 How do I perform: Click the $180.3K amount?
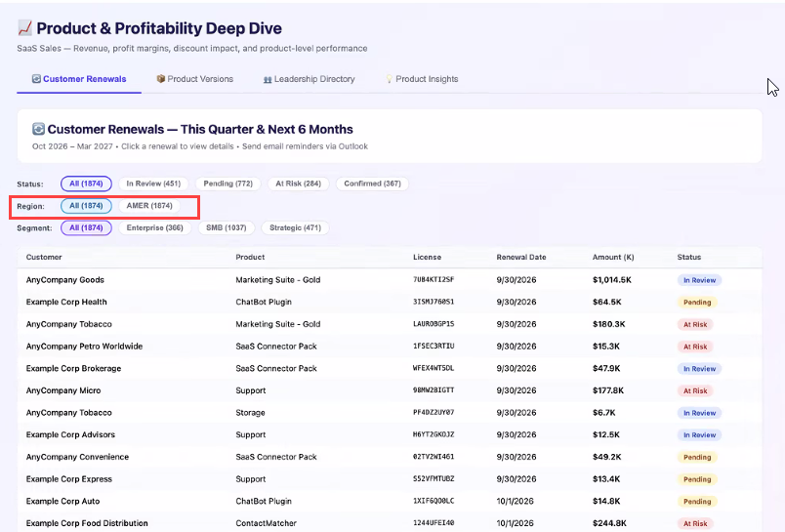[609, 324]
